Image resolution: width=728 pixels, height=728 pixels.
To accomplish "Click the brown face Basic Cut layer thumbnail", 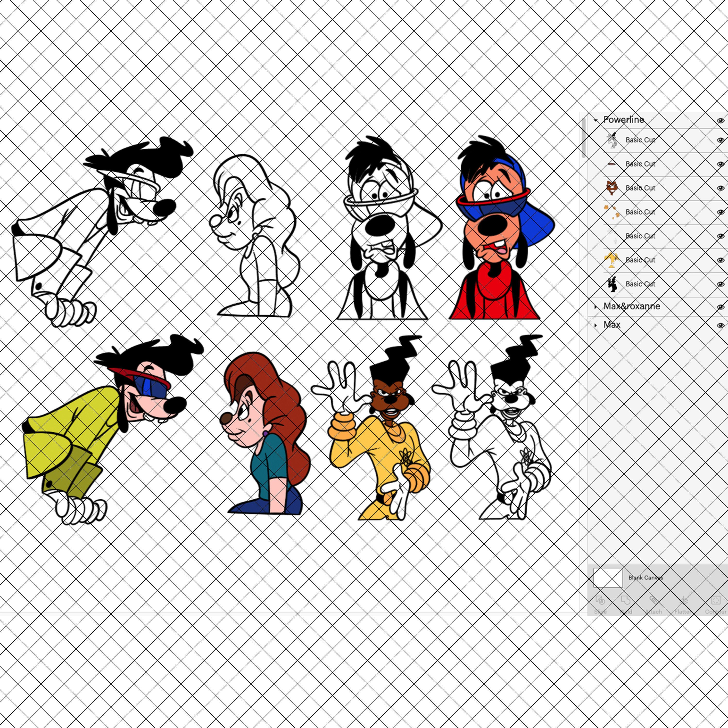I will (x=612, y=188).
